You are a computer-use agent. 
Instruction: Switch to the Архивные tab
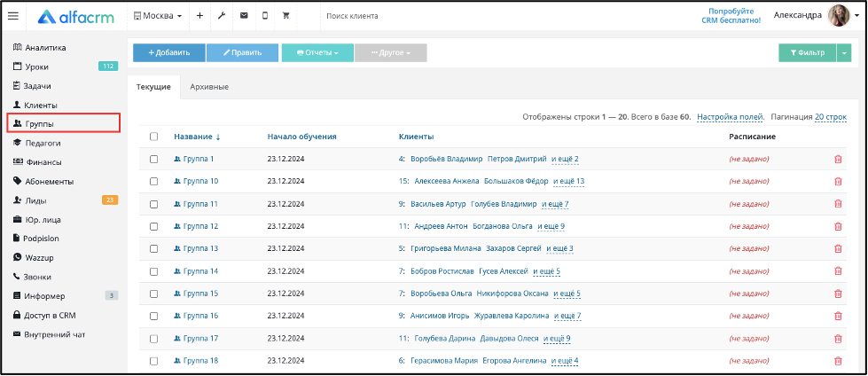click(x=209, y=87)
